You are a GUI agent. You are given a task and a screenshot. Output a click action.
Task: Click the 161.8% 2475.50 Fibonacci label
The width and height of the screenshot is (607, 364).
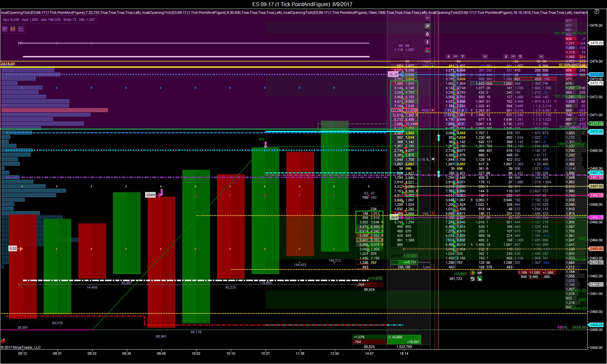coord(570,33)
